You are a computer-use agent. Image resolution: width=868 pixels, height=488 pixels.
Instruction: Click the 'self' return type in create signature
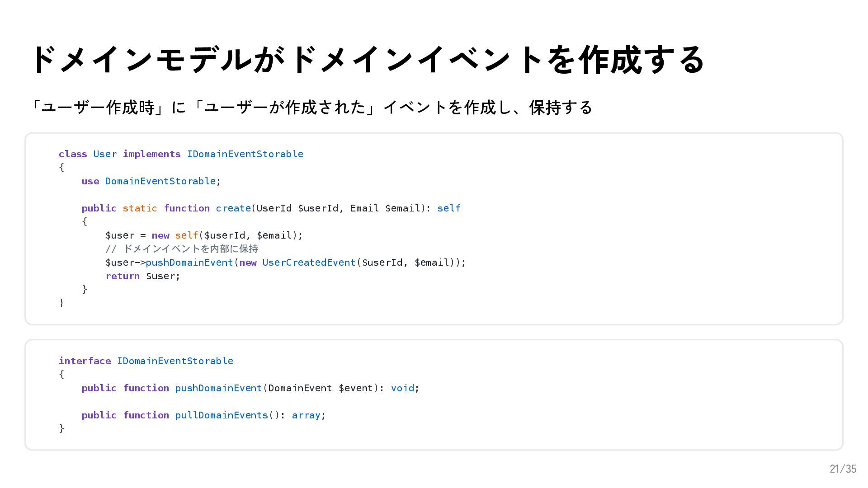pos(449,208)
